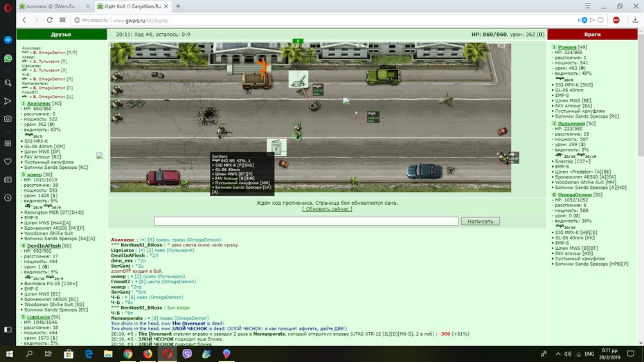
Task: Click the Написать send button
Action: [x=480, y=221]
